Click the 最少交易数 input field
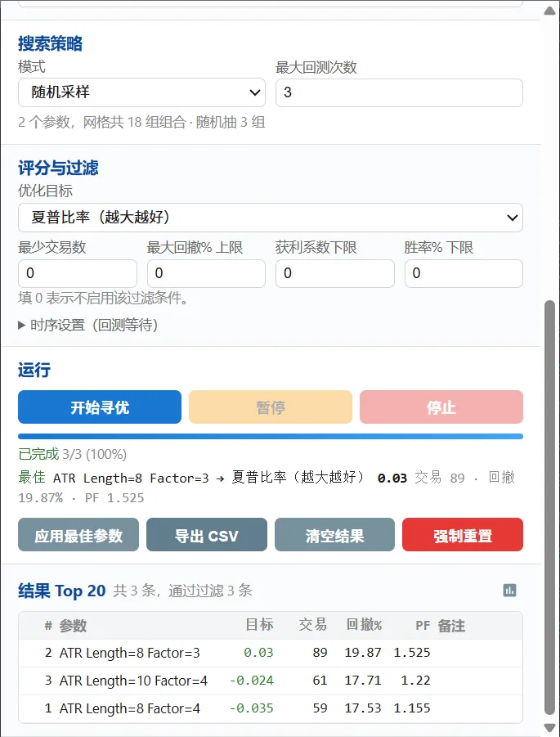Image resolution: width=560 pixels, height=737 pixels. click(x=78, y=273)
